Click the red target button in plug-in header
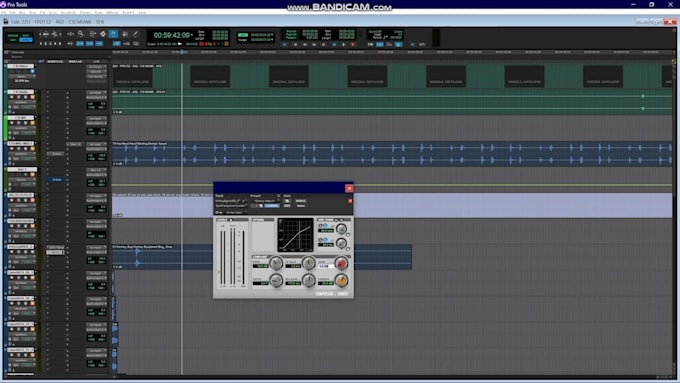680x383 pixels. [350, 201]
